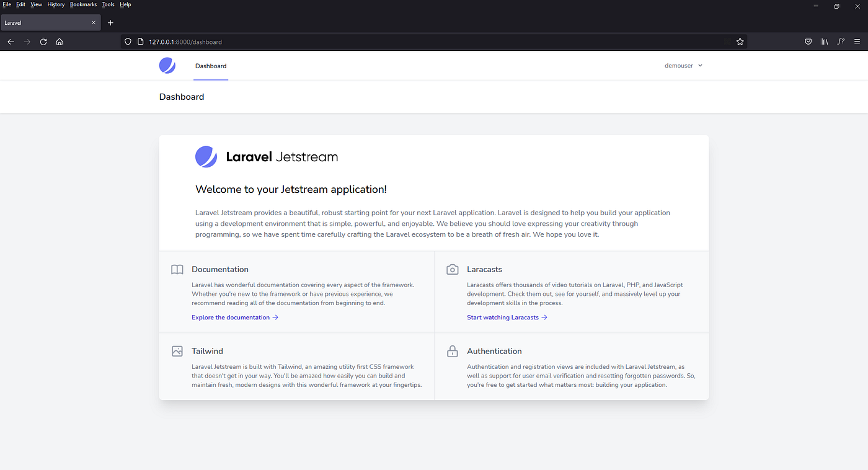The image size is (868, 470).
Task: Click the graduation cap icon beside Laracasts
Action: (x=452, y=269)
